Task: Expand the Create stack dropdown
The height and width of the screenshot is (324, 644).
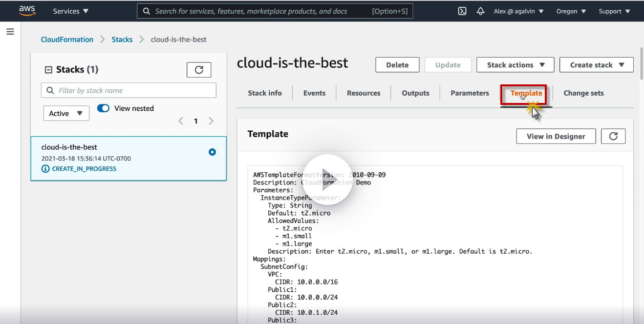Action: tap(597, 65)
